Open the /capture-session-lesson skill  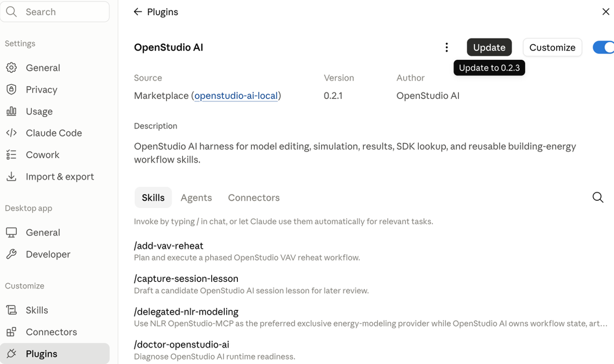coord(186,279)
